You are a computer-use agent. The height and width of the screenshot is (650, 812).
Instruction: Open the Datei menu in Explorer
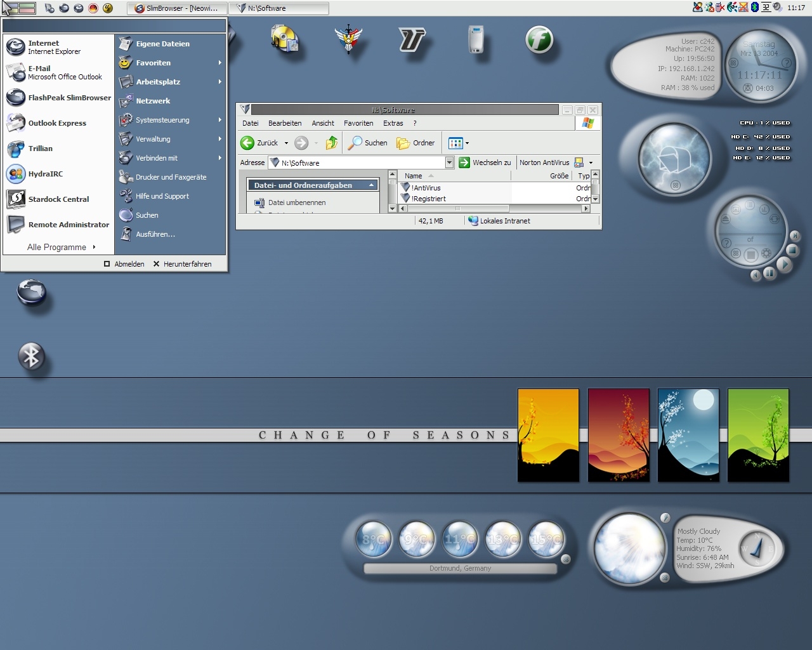[x=251, y=123]
